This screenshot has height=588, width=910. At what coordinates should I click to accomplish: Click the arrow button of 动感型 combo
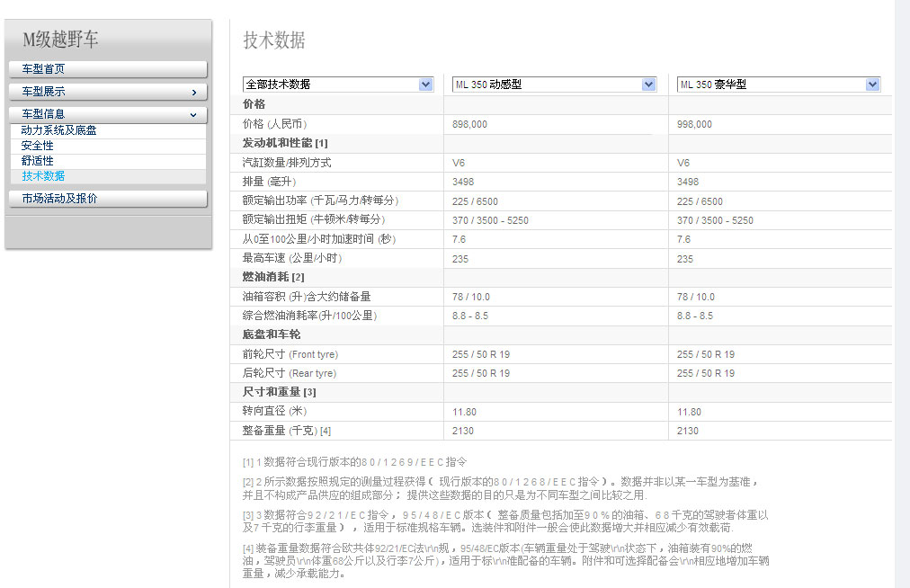click(649, 85)
